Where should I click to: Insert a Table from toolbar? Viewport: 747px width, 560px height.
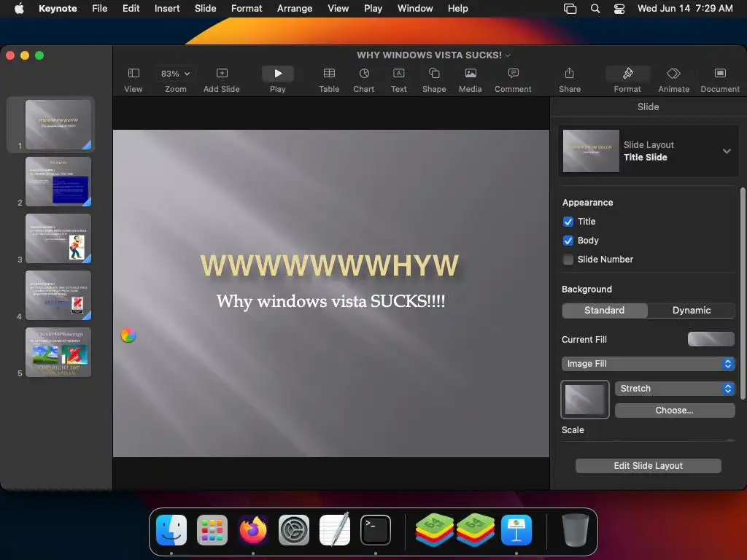click(x=329, y=79)
